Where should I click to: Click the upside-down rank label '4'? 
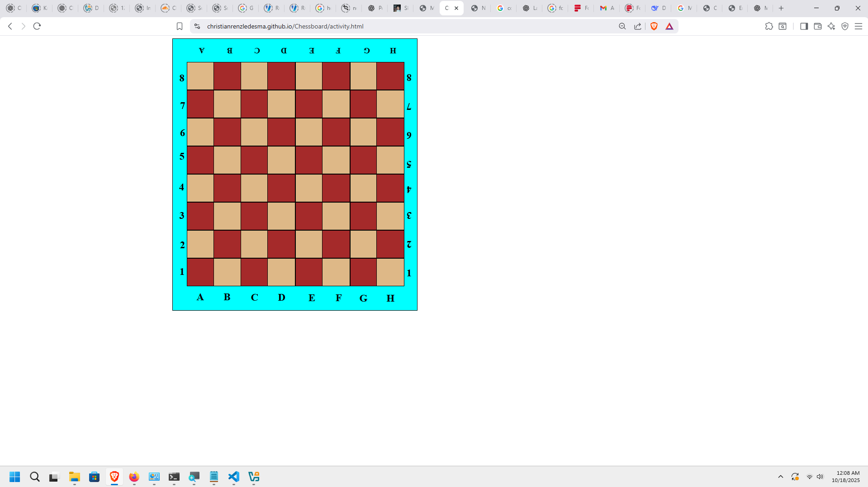409,189
